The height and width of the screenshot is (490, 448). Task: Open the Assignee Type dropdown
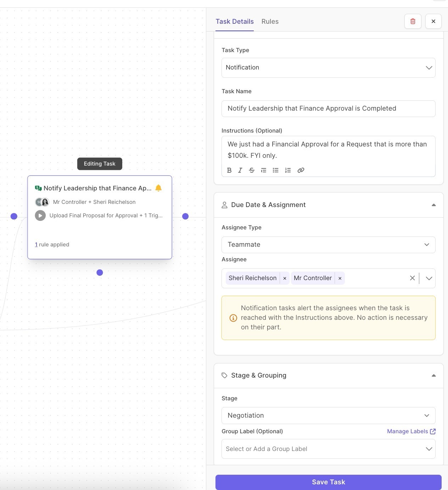click(x=328, y=245)
